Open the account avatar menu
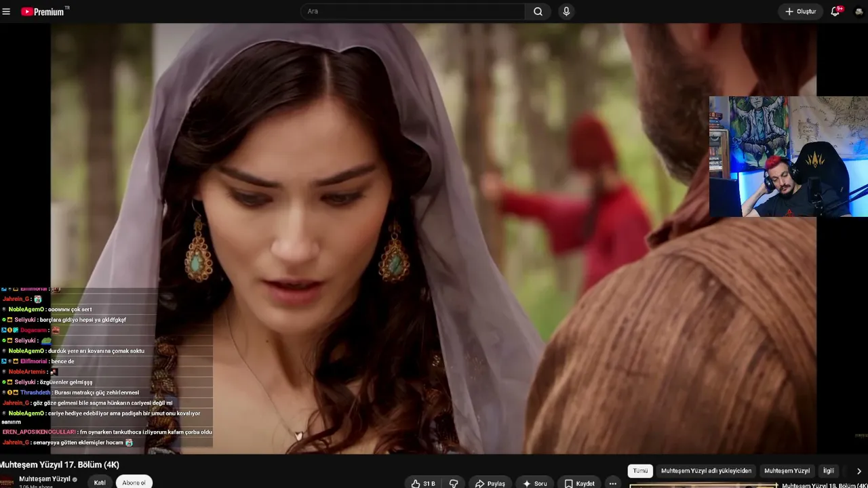This screenshot has height=488, width=868. (859, 12)
